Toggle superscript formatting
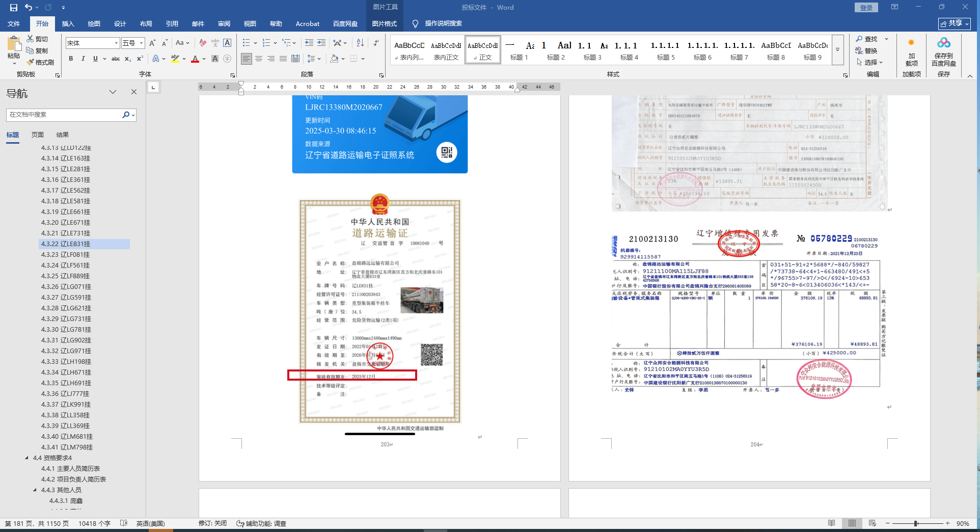980x532 pixels. point(140,59)
